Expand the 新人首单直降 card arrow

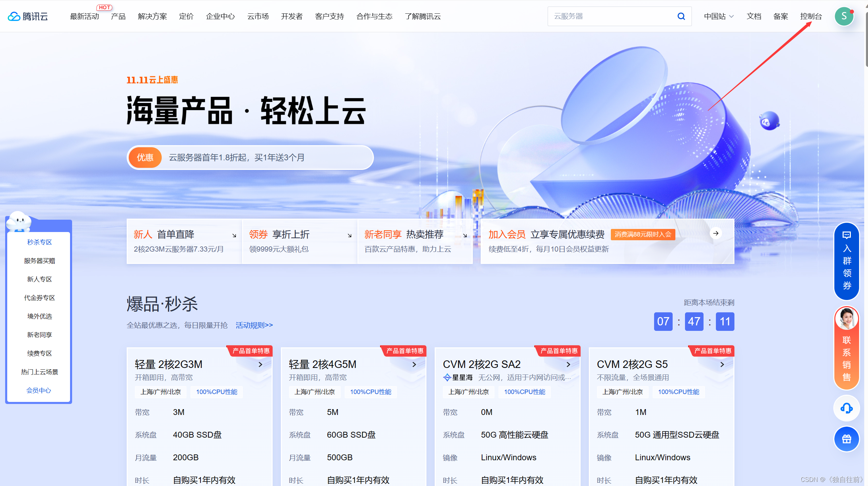[x=235, y=235]
